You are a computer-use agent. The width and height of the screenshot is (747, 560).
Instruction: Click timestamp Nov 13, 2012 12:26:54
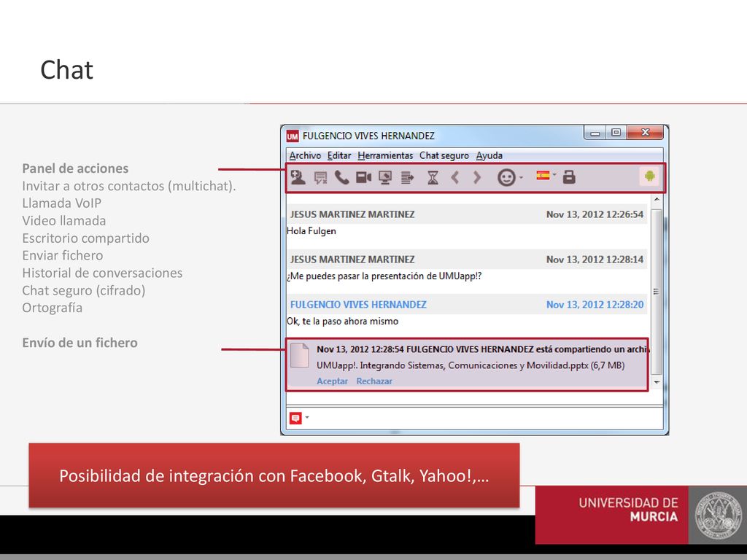595,215
